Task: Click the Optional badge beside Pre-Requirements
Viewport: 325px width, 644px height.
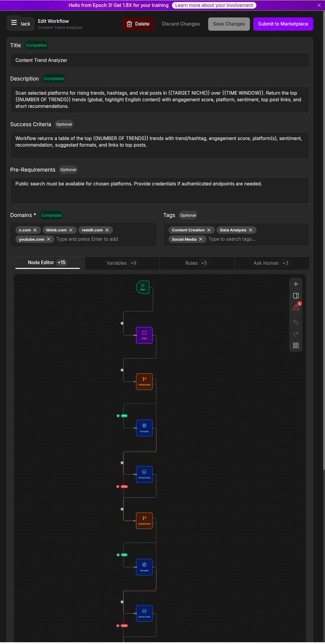Action: (x=68, y=170)
